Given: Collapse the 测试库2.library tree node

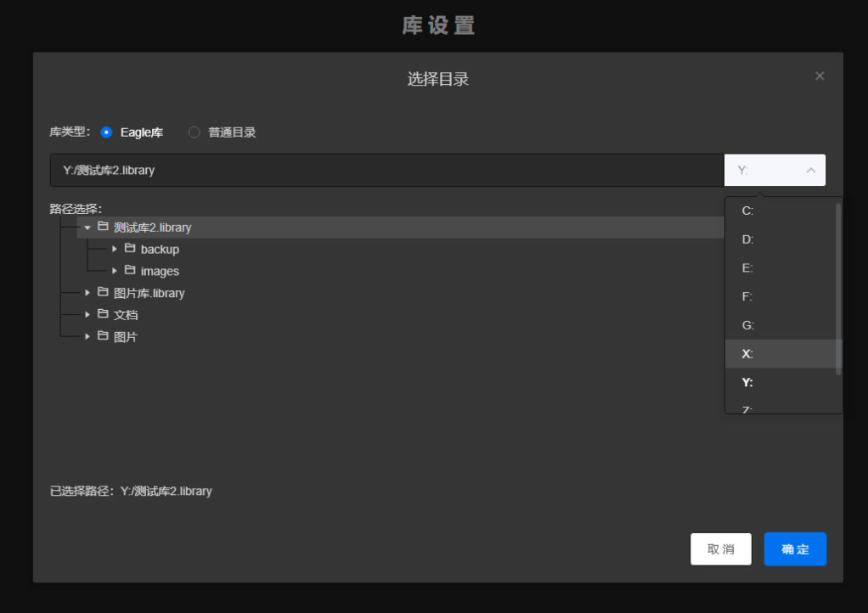Looking at the screenshot, I should 87,228.
